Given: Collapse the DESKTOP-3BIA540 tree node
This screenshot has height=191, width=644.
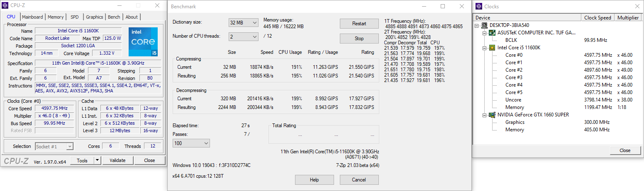Looking at the screenshot, I should click(x=477, y=25).
